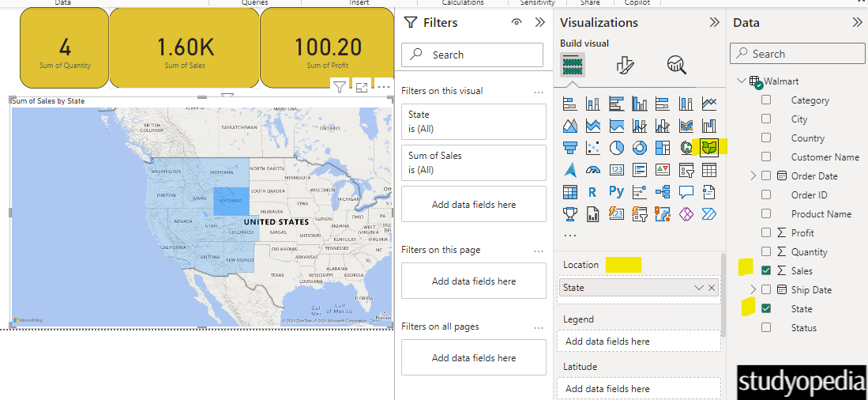Select the Clustered bar chart visual

[616, 104]
